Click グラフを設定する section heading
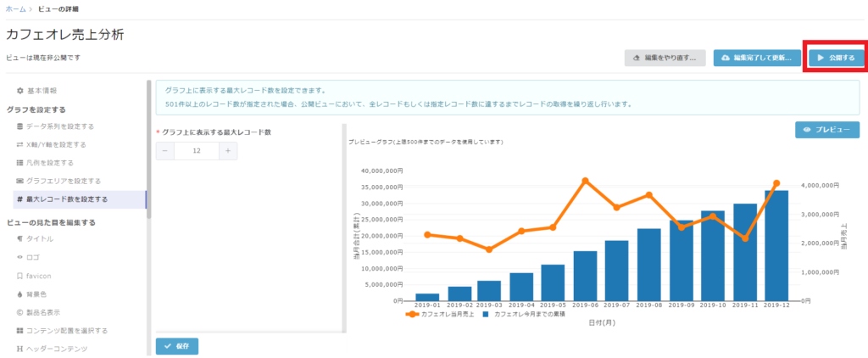This screenshot has height=358, width=868. pyautogui.click(x=36, y=109)
